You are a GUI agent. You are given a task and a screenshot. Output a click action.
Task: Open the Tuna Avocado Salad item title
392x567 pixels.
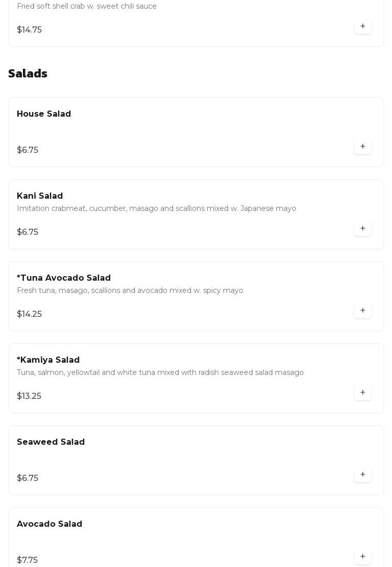pyautogui.click(x=64, y=278)
